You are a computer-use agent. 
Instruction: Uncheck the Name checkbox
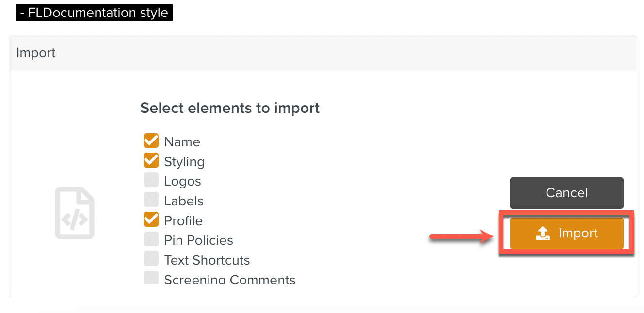(x=151, y=140)
